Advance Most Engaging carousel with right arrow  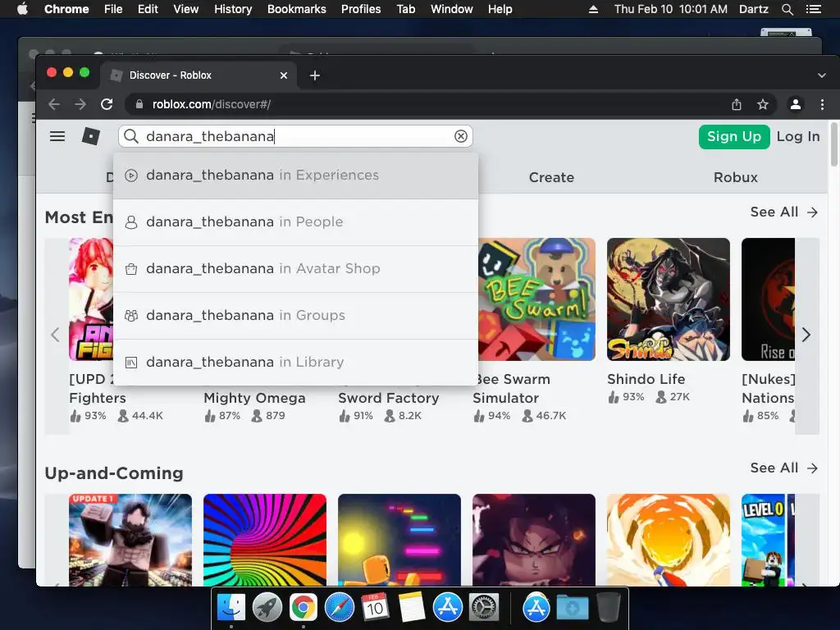[806, 336]
